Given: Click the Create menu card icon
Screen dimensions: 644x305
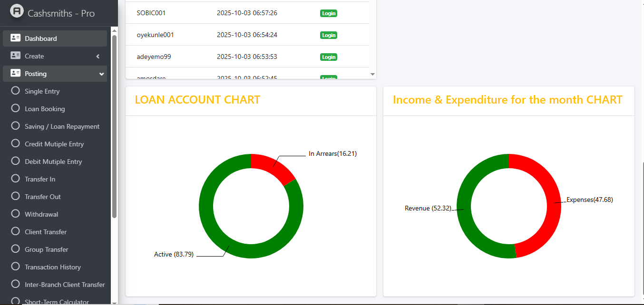Looking at the screenshot, I should click(15, 56).
